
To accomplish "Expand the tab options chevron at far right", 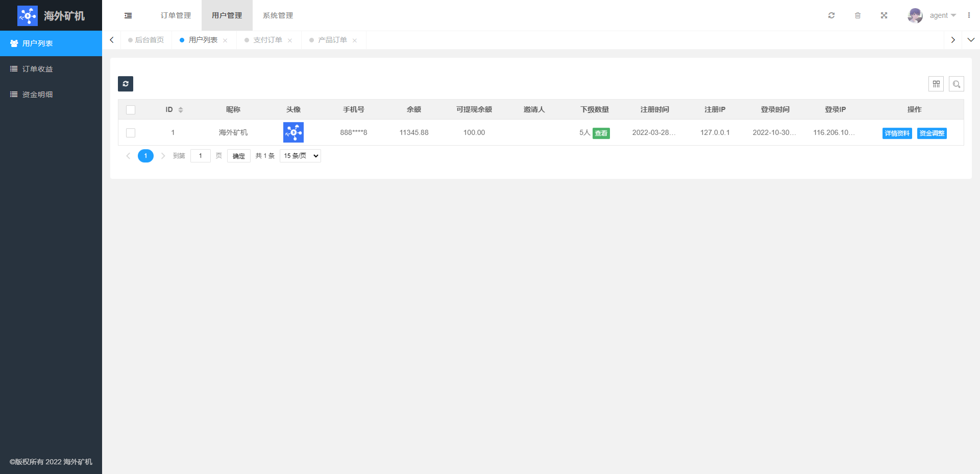I will click(x=971, y=40).
